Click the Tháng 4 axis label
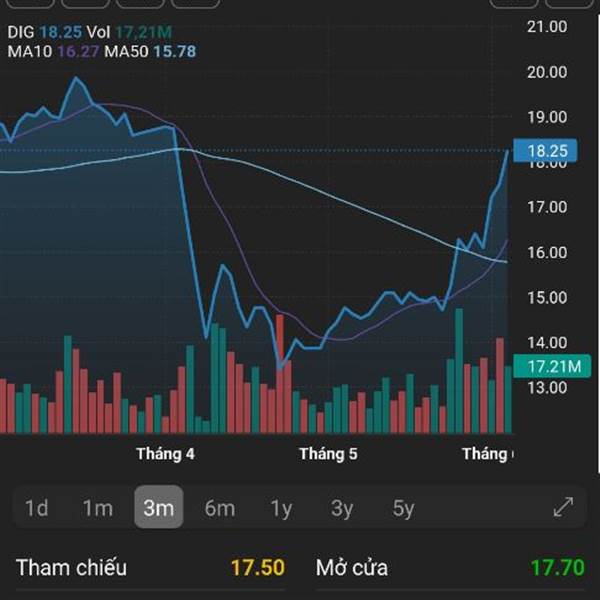The image size is (600, 600). tap(165, 454)
